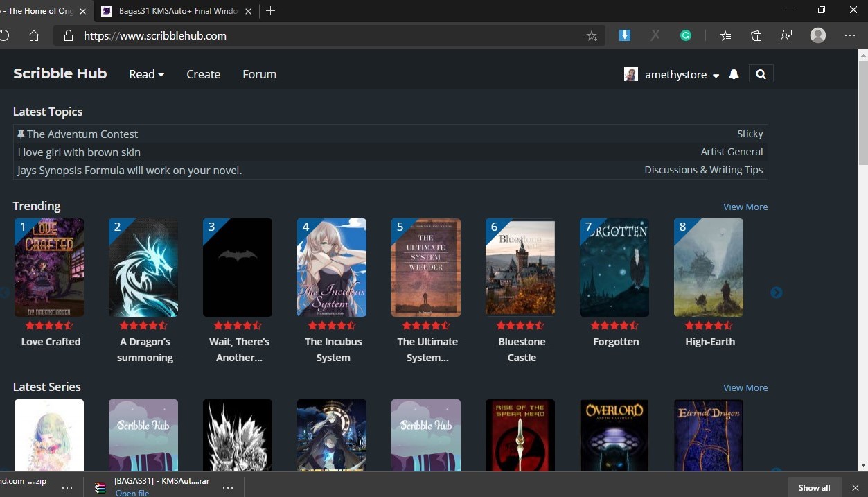Go to the Forum page
The width and height of the screenshot is (868, 497).
(259, 74)
